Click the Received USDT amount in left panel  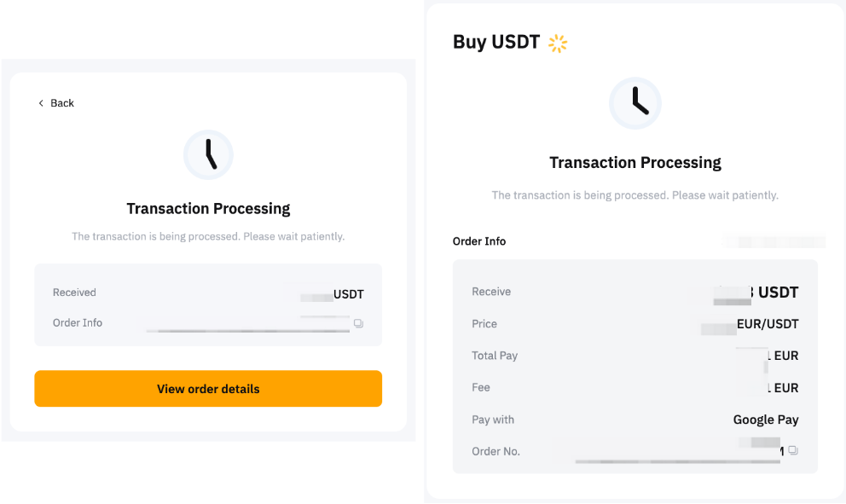tap(337, 294)
